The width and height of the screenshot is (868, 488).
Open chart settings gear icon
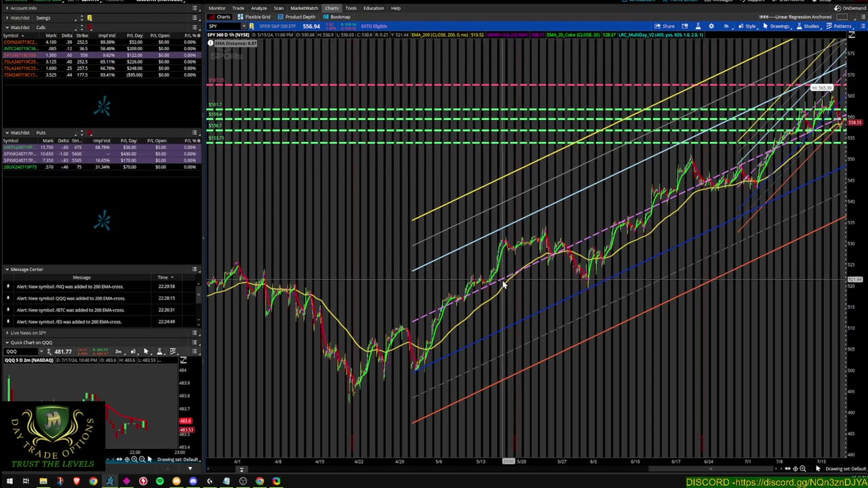pyautogui.click(x=711, y=26)
